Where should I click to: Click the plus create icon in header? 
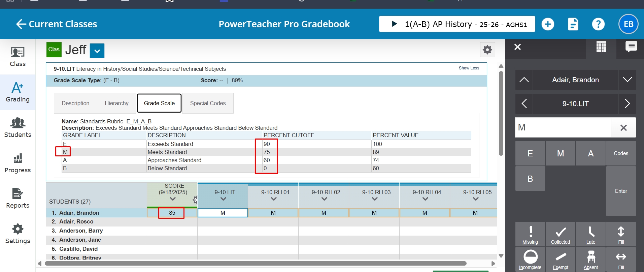point(548,24)
